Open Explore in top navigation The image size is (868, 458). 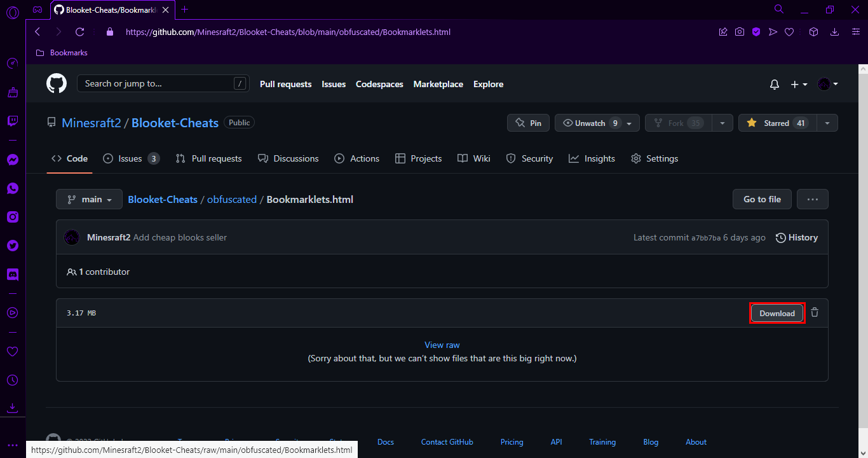coord(488,84)
